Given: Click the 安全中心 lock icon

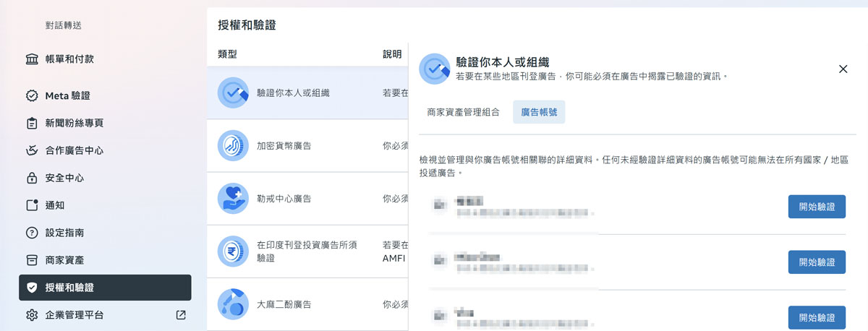Looking at the screenshot, I should click(x=32, y=178).
